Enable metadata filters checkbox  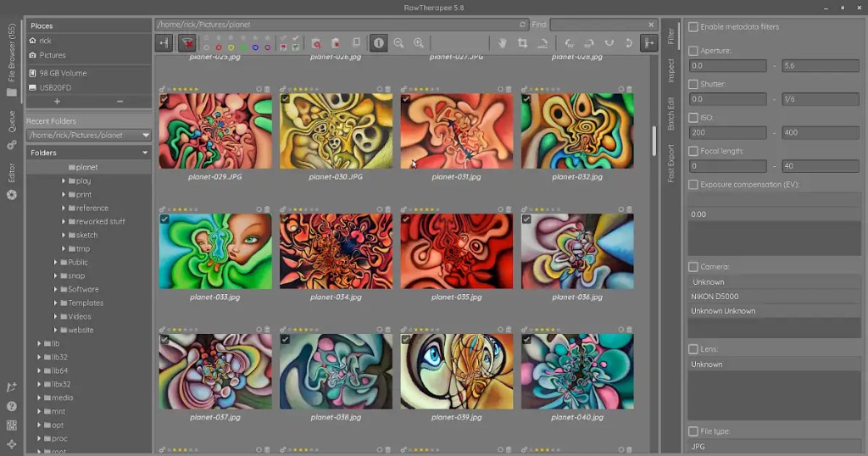[x=693, y=27]
